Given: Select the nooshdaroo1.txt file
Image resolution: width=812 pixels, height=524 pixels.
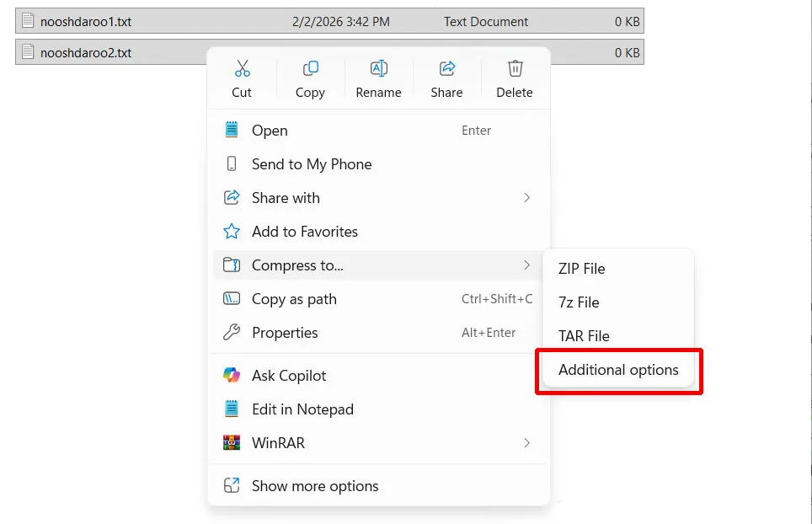Looking at the screenshot, I should pyautogui.click(x=86, y=21).
